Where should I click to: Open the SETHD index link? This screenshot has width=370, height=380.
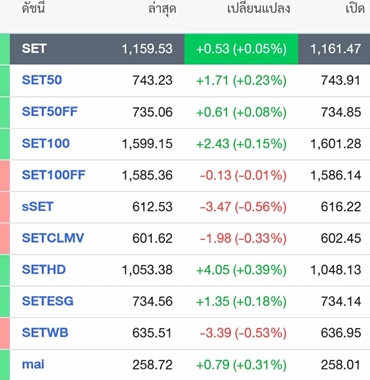tap(44, 270)
